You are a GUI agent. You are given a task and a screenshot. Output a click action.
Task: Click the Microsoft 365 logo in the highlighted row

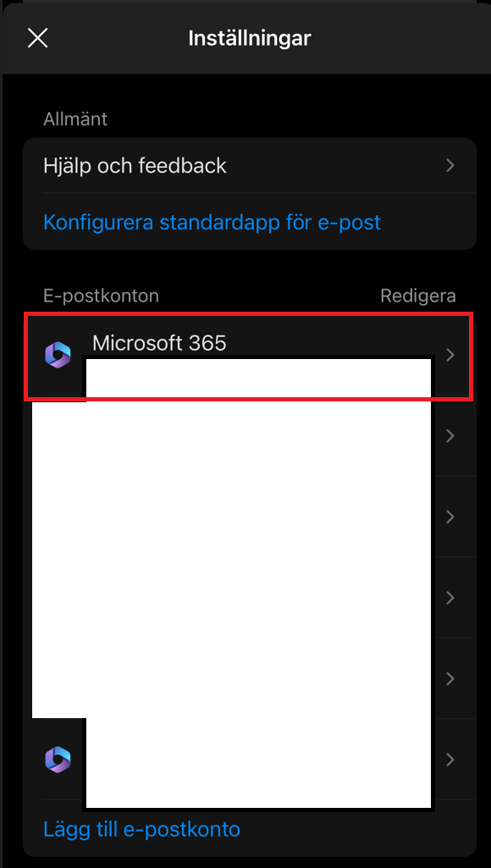[58, 355]
